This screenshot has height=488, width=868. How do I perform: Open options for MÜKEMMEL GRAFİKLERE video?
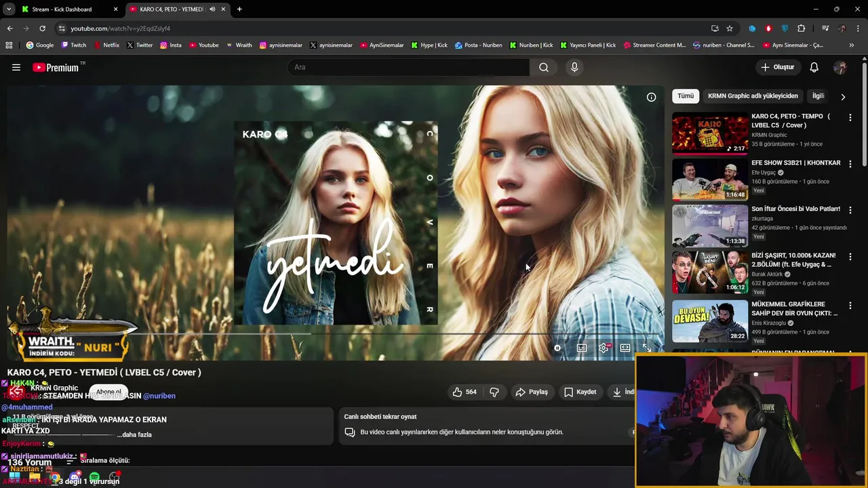click(x=850, y=306)
